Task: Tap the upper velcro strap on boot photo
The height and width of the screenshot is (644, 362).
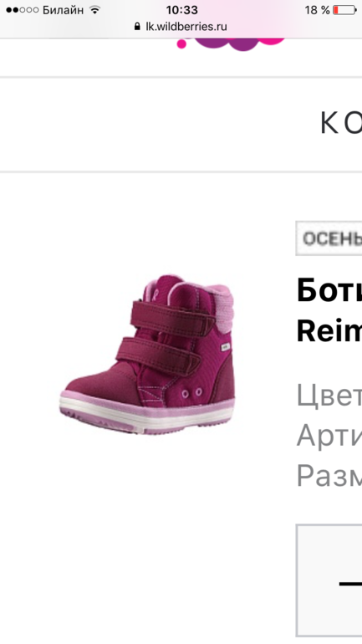Action: pyautogui.click(x=172, y=315)
